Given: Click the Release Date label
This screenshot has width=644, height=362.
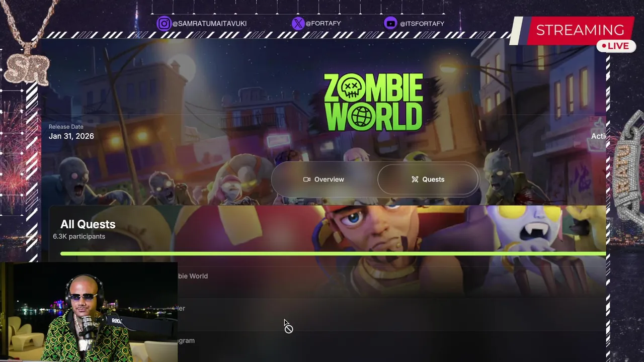Looking at the screenshot, I should (66, 127).
